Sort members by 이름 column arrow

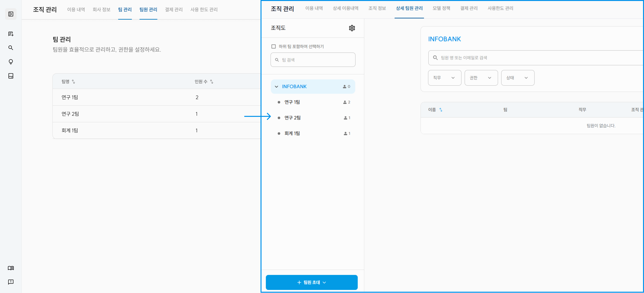pos(441,110)
